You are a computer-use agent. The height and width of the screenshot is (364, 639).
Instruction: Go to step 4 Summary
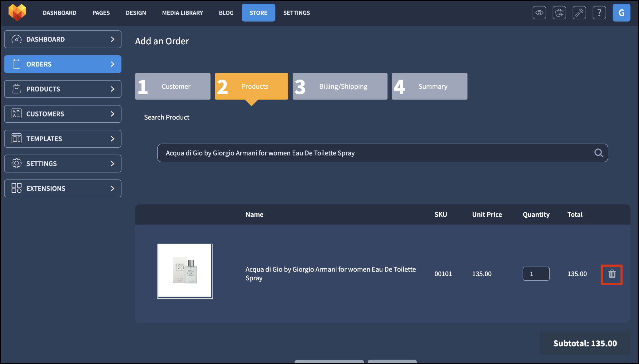click(429, 86)
